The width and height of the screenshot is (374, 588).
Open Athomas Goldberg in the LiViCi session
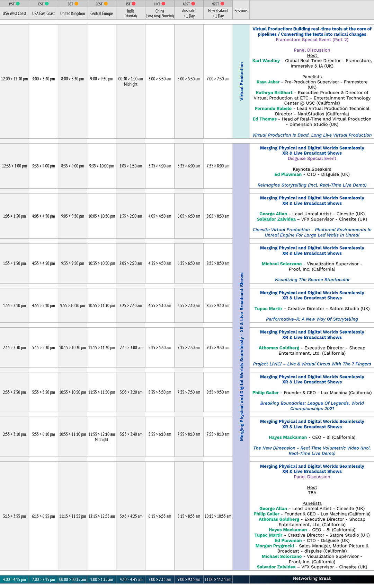coord(279,348)
